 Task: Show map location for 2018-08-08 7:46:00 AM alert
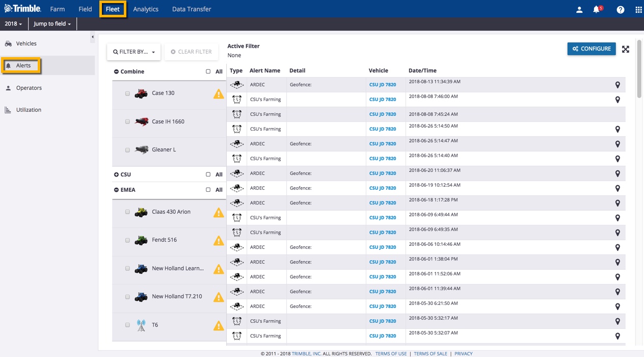pyautogui.click(x=618, y=100)
